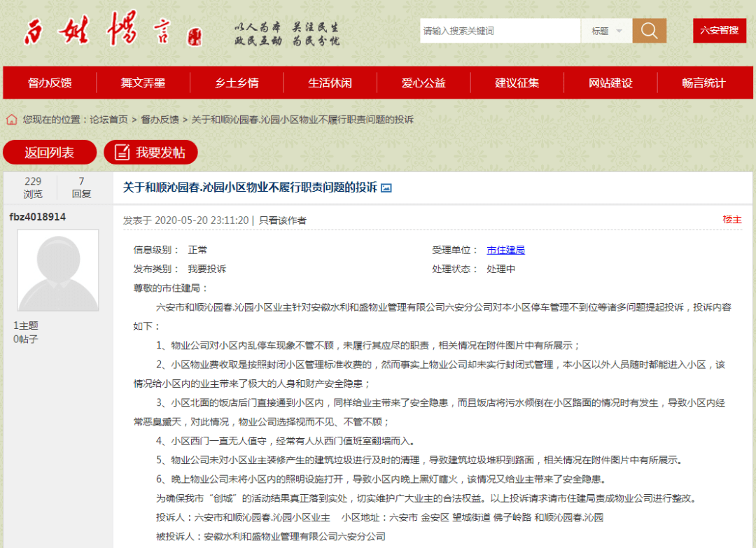
Task: Click the 返回列表 button
Action: click(x=50, y=153)
